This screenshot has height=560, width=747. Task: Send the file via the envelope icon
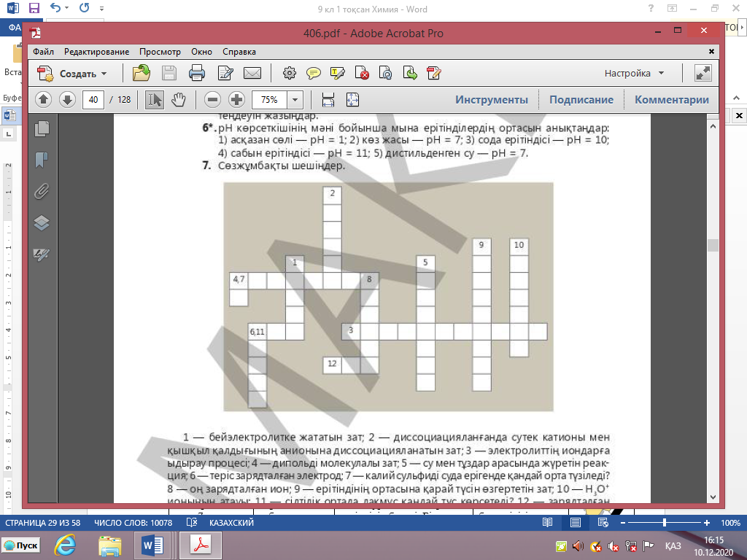(x=252, y=74)
